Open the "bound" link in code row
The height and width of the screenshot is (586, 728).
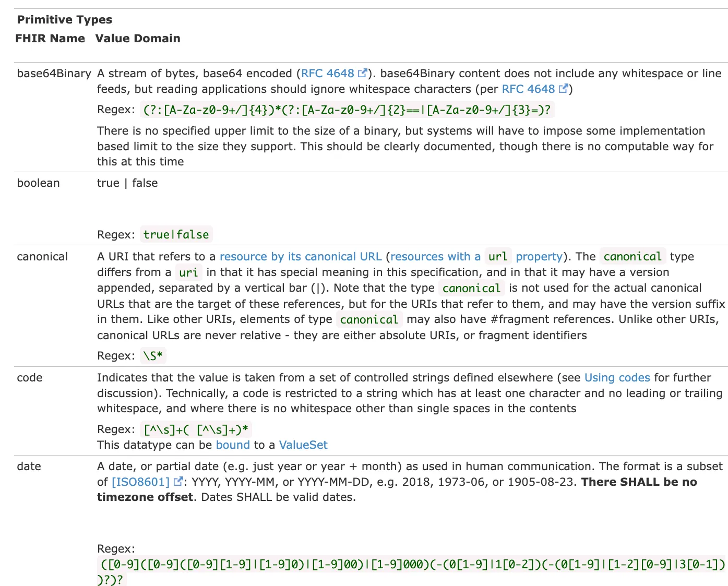[x=233, y=445]
